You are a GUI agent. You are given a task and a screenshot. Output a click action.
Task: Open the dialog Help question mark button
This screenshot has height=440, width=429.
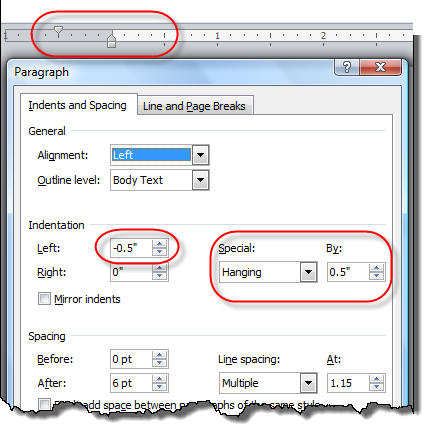(x=346, y=67)
